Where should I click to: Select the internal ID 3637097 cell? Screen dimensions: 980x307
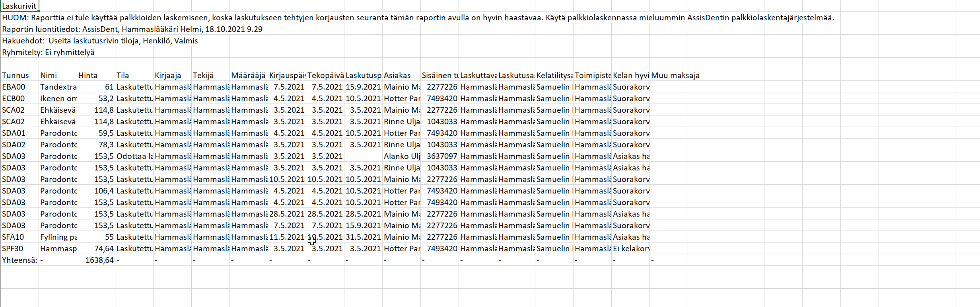(439, 156)
